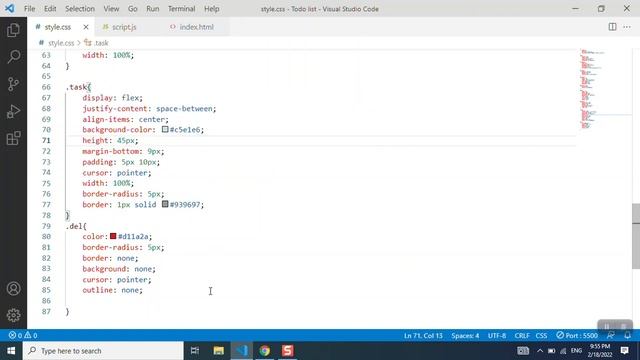Click the minimap code overview
The height and width of the screenshot is (360, 640).
pyautogui.click(x=592, y=88)
